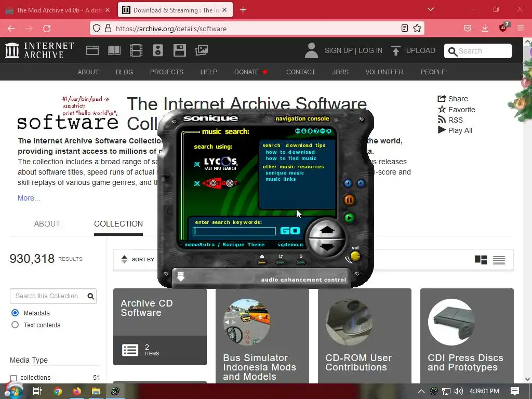Screen dimensions: 532x399
Task: Click the Sonique previous track button
Action: coord(348,183)
